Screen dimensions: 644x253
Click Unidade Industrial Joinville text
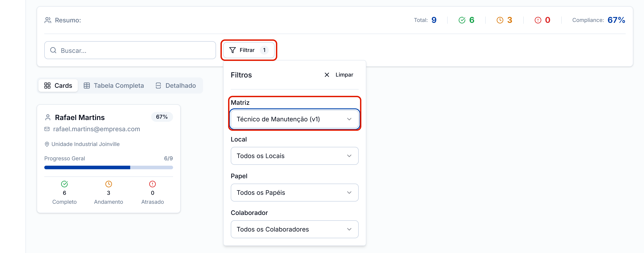click(85, 144)
